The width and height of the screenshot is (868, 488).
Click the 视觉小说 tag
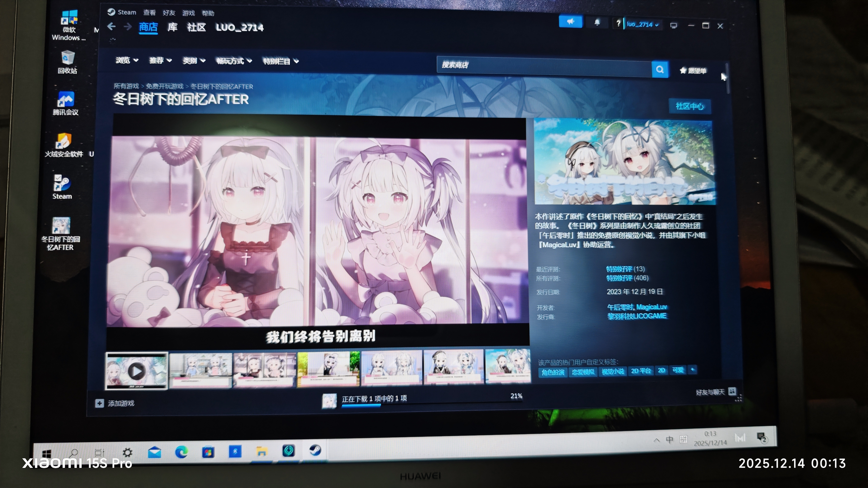613,371
